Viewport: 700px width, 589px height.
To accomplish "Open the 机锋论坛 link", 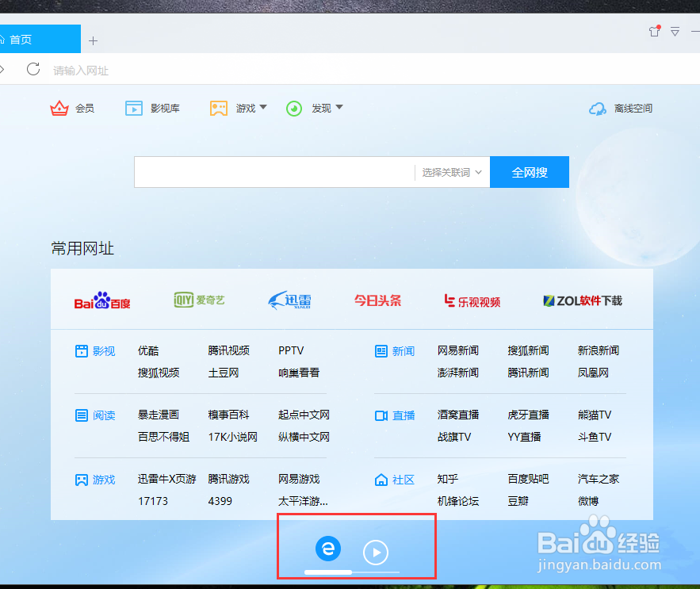I will point(458,501).
